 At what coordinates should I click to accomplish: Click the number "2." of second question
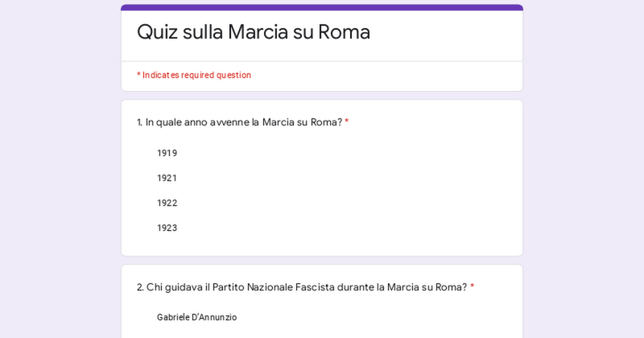pos(140,287)
